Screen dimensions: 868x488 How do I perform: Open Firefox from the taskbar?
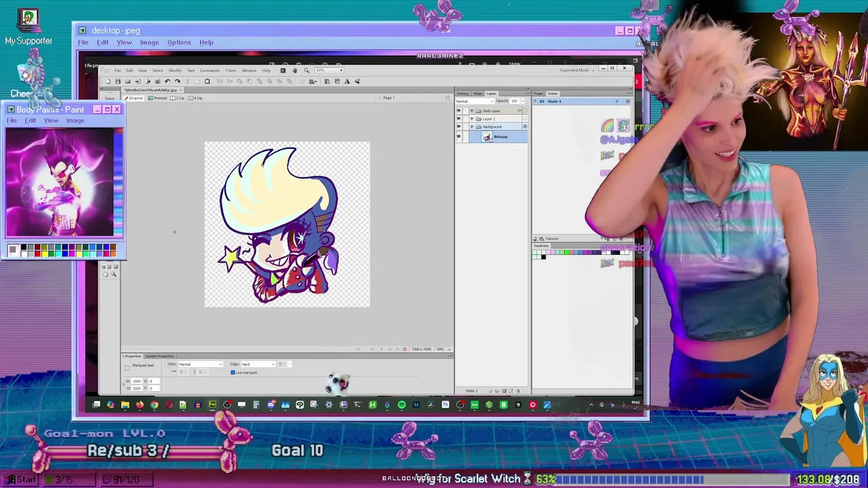(x=139, y=405)
